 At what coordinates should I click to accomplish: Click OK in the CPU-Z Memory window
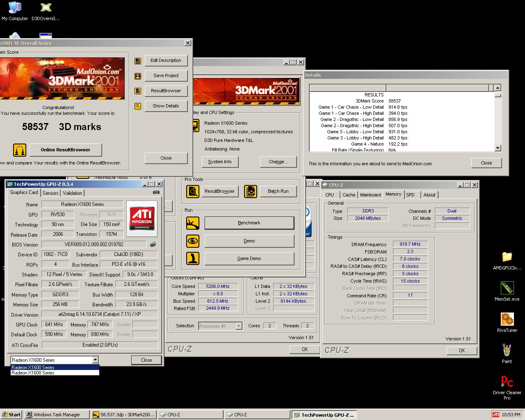(462, 351)
